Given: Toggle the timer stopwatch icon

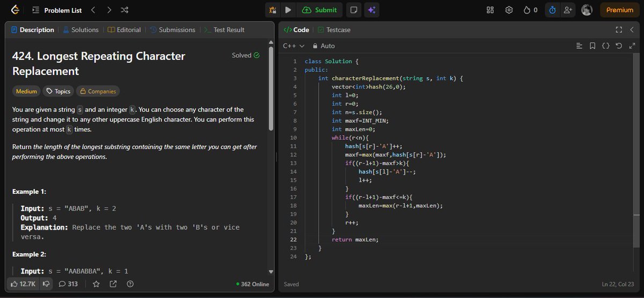Looking at the screenshot, I should 552,10.
